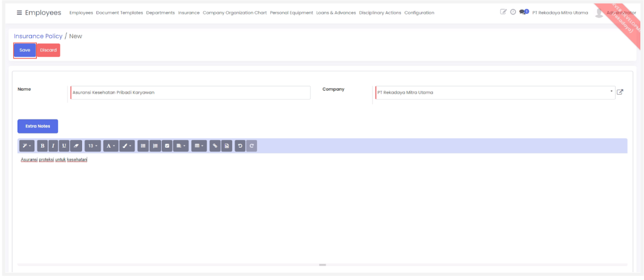Open the paragraph alignment dropdown
This screenshot has width=644, height=280.
181,145
